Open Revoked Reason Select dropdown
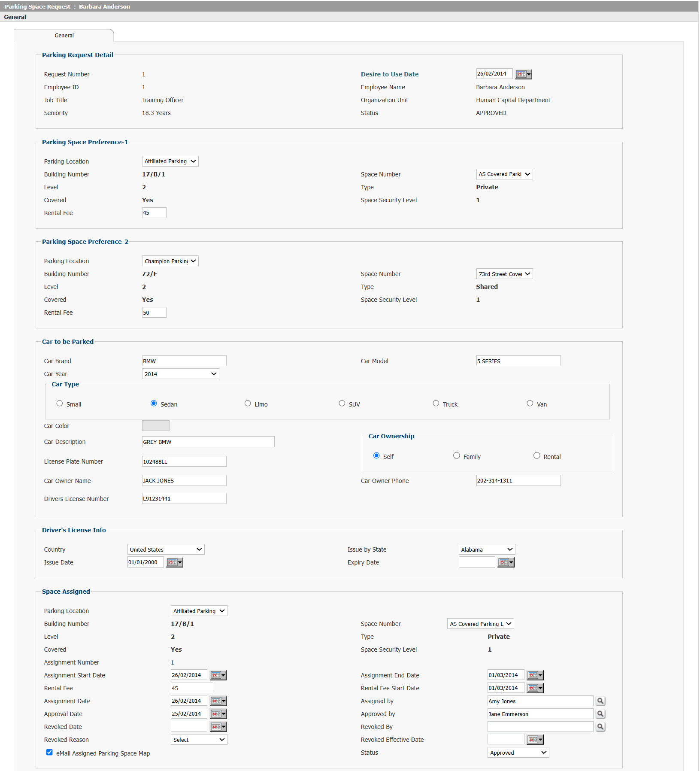 [x=199, y=740]
